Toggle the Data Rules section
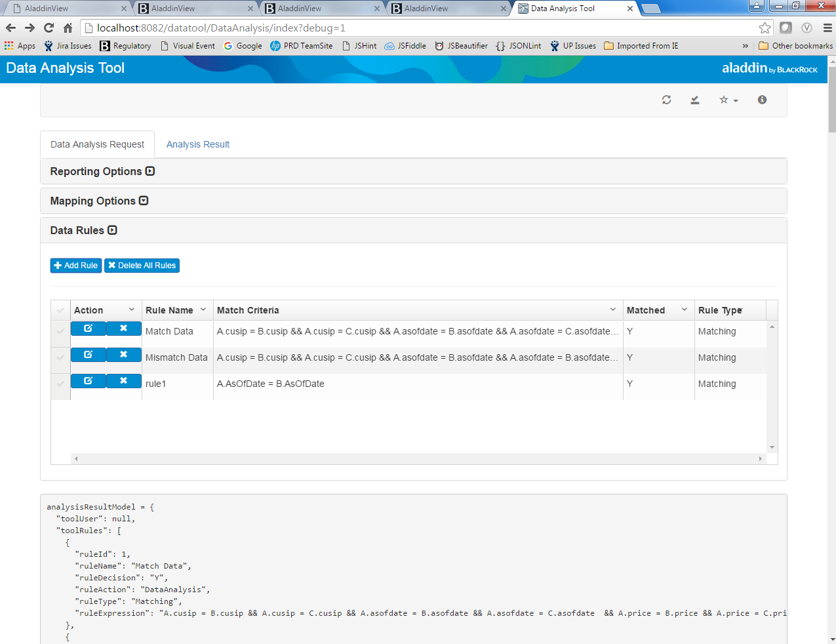Screen dimensions: 836x644 [x=112, y=230]
